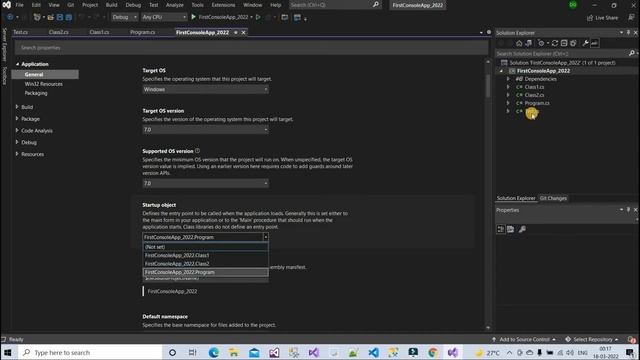Screen dimensions: 640x360
Task: Click Preview Selected Items icon in Solution Explorer
Action: (595, 43)
